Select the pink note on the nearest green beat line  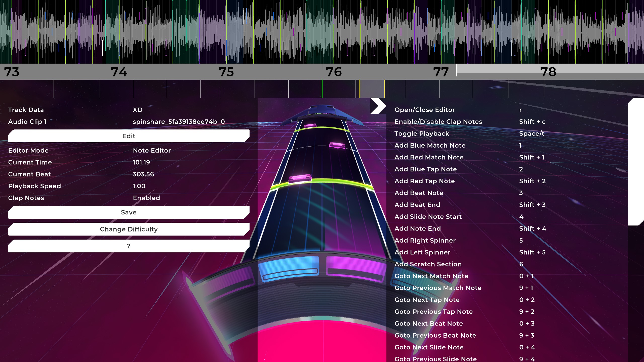(300, 179)
